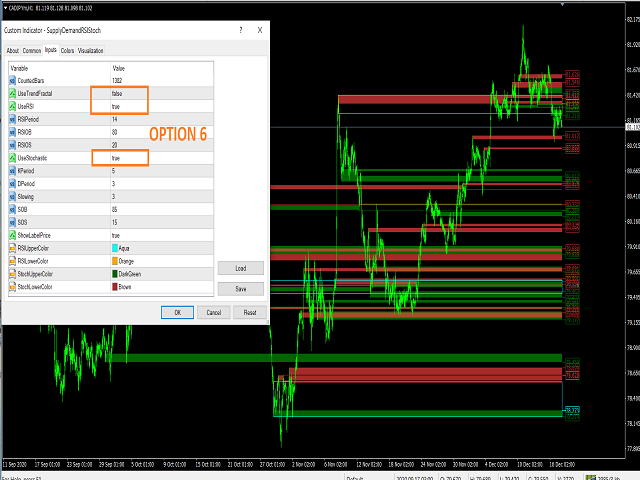
Task: Click the Load button
Action: click(241, 268)
